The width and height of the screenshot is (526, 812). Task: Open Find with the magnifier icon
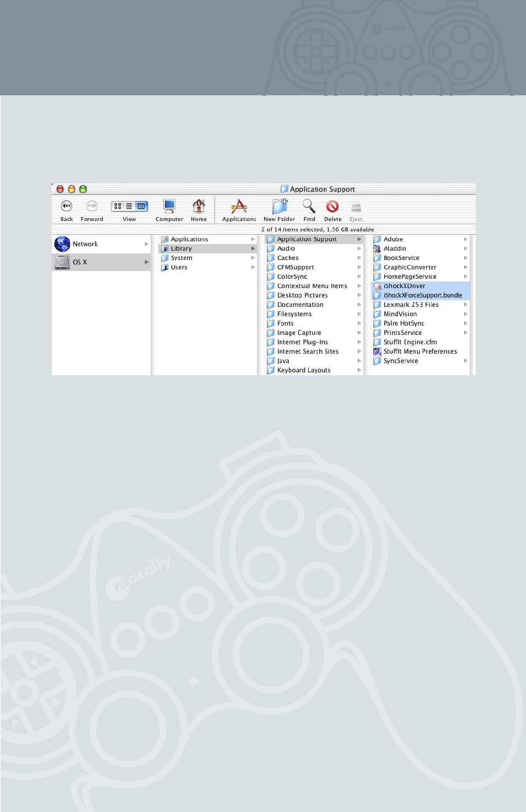(309, 206)
